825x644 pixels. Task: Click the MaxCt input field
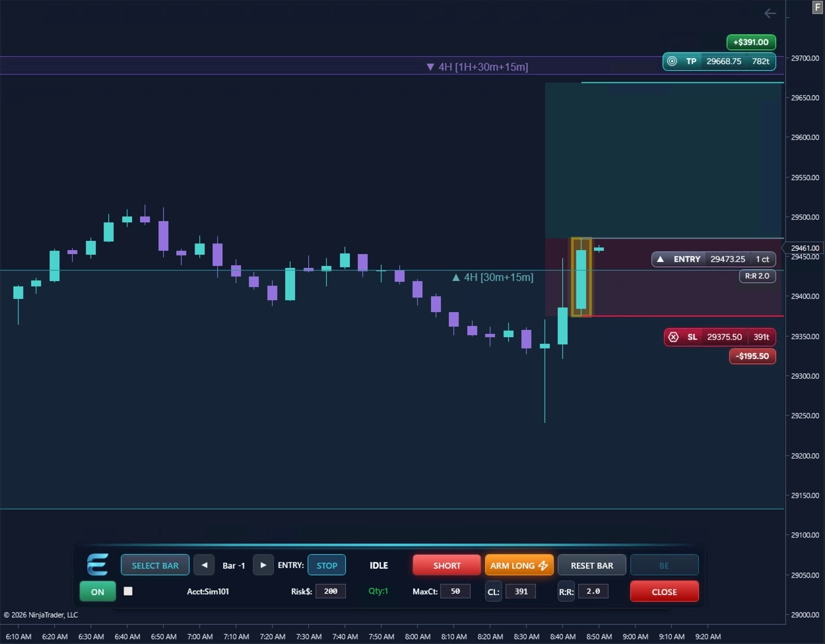click(455, 591)
